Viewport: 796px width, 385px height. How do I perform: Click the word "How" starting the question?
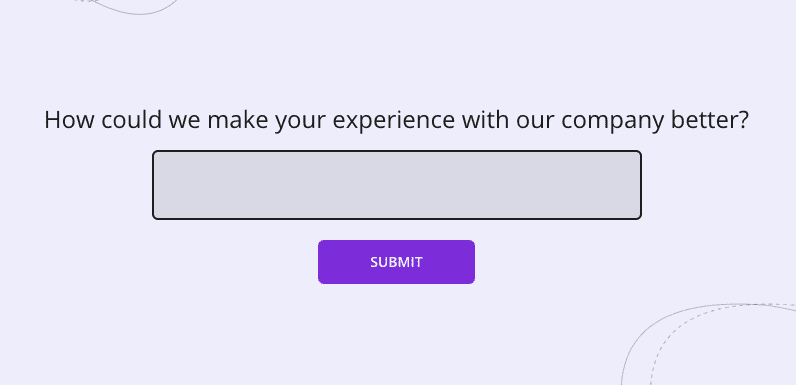point(70,120)
